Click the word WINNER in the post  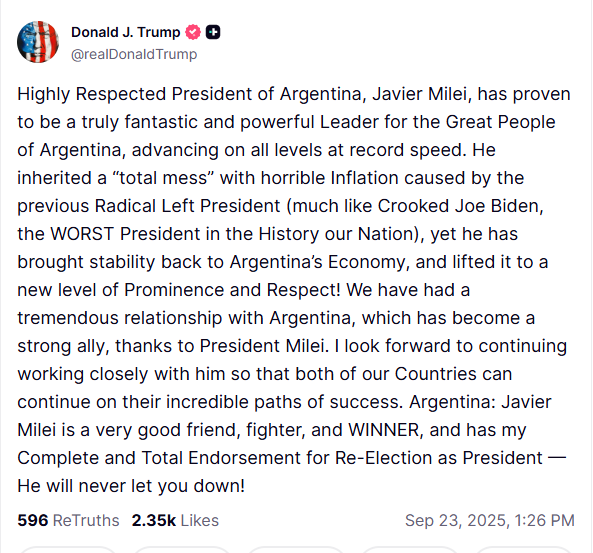click(x=385, y=430)
